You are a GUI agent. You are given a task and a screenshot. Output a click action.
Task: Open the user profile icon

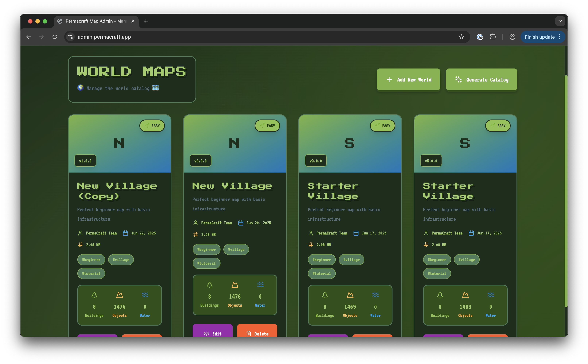point(512,37)
